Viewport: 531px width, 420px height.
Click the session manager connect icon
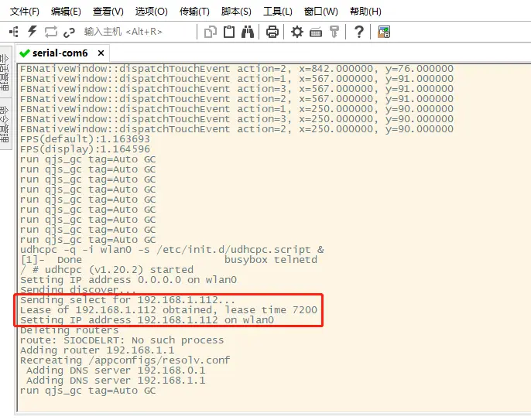point(14,32)
